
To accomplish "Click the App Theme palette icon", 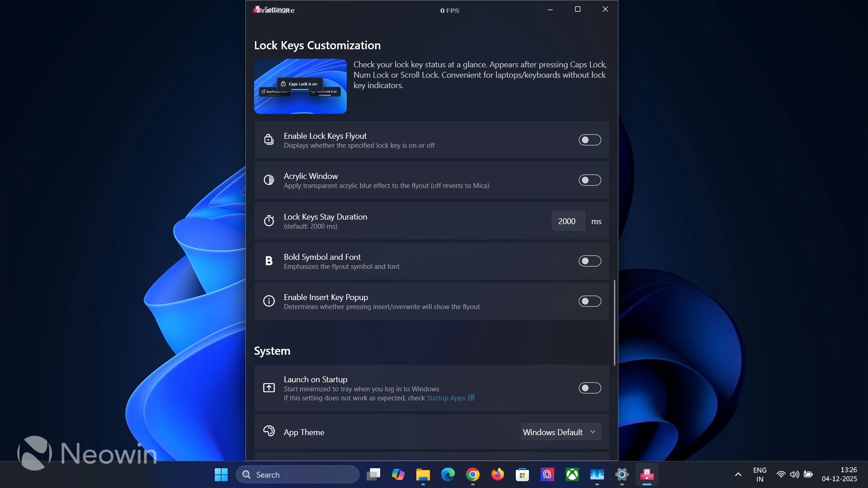I will pyautogui.click(x=269, y=432).
